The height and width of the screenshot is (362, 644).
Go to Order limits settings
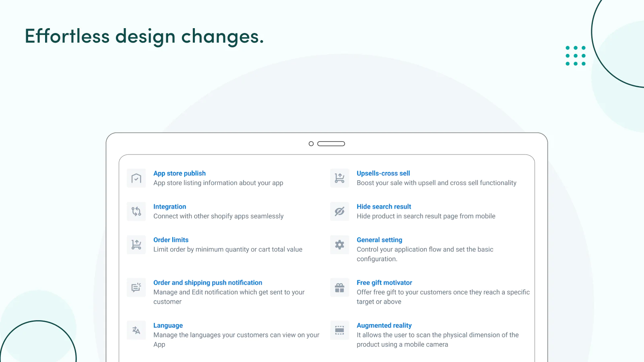click(x=171, y=240)
